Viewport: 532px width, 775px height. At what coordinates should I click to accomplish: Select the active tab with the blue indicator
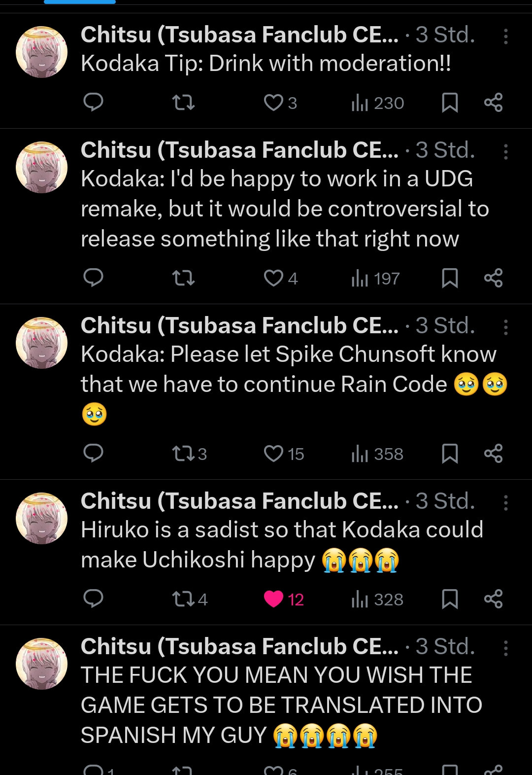80,2
